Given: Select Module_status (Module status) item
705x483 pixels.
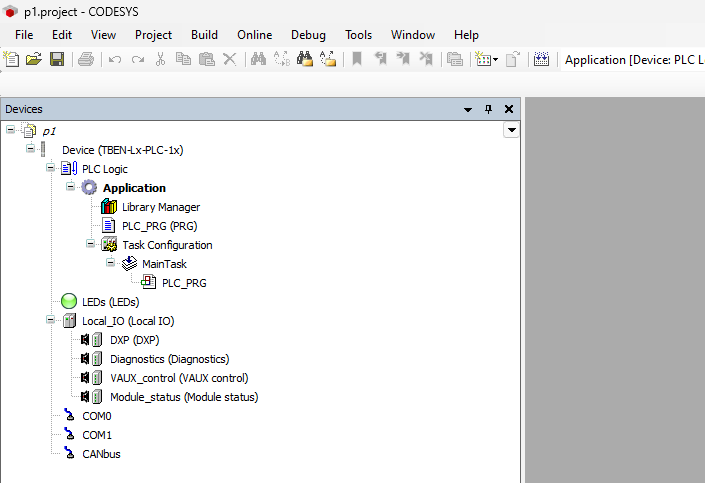Looking at the screenshot, I should point(184,397).
